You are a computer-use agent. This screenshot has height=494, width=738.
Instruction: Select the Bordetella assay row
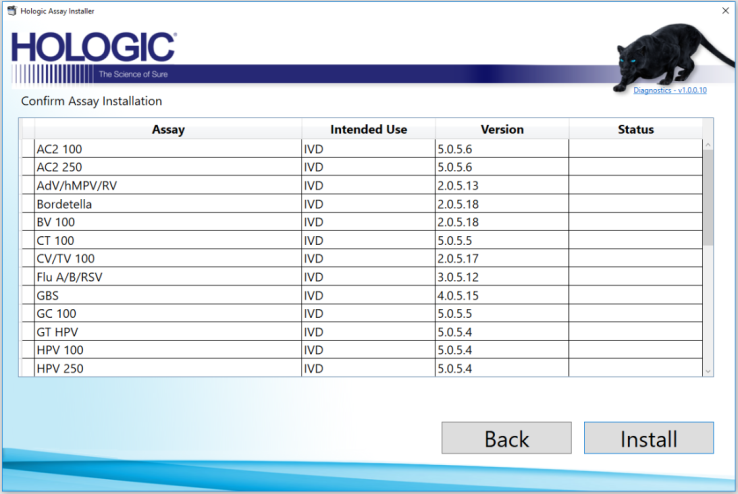point(168,204)
